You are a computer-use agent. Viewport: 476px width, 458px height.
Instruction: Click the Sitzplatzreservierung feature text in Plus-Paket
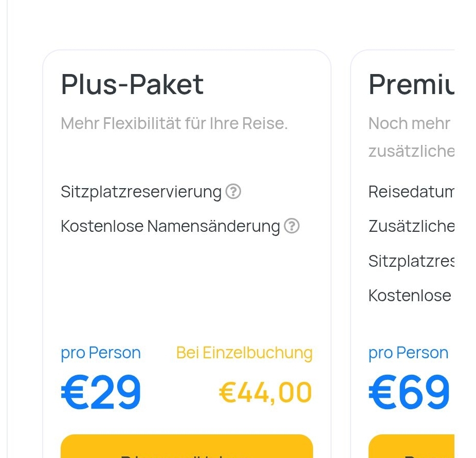[141, 192]
